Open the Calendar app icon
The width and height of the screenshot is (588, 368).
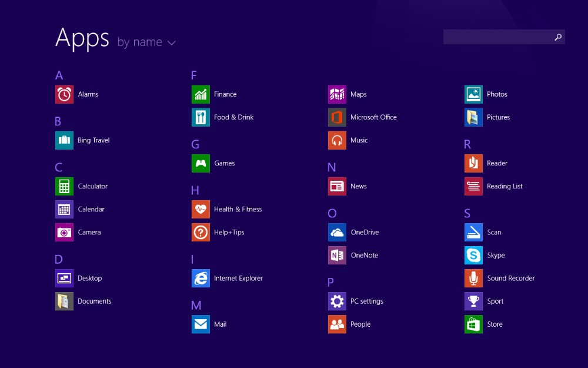(x=64, y=209)
